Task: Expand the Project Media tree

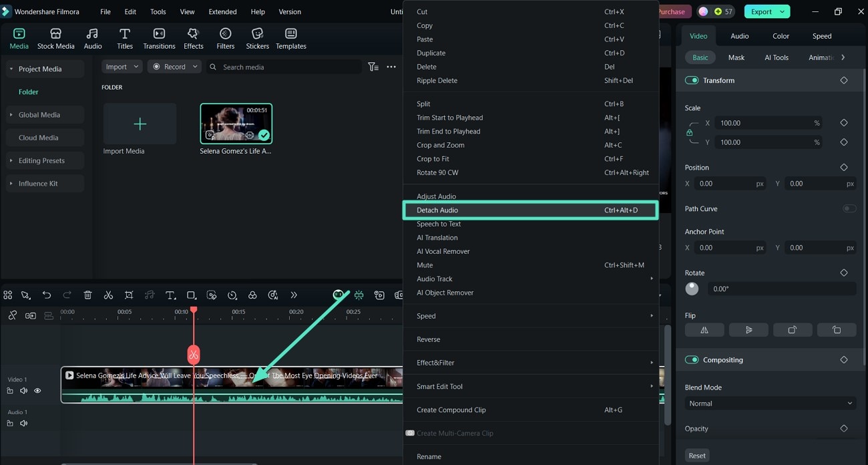Action: pos(11,69)
